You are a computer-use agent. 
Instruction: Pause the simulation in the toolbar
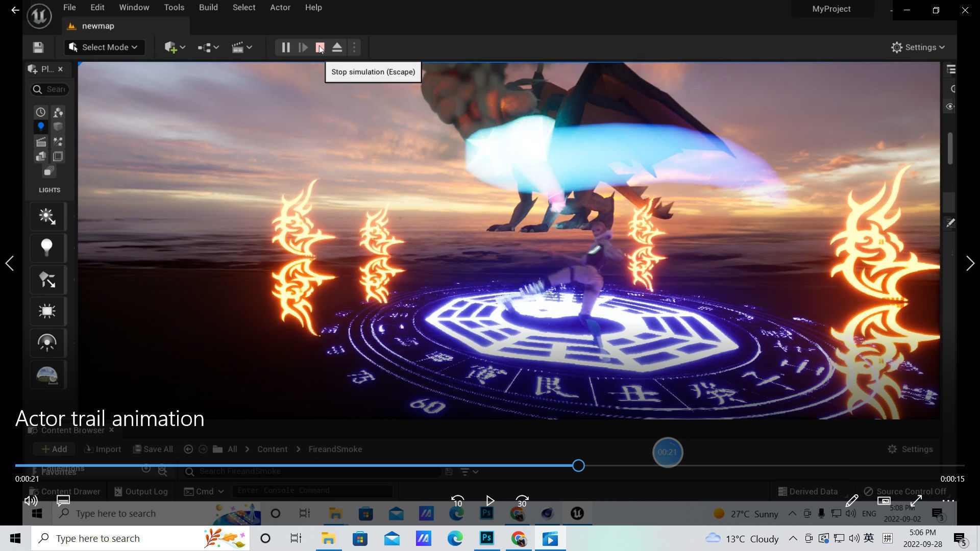[x=286, y=47]
